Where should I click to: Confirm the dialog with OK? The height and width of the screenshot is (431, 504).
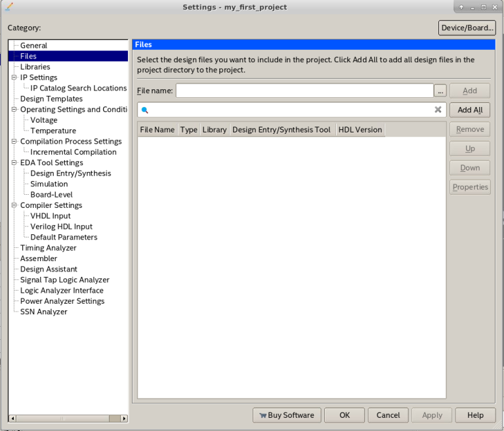coord(345,415)
